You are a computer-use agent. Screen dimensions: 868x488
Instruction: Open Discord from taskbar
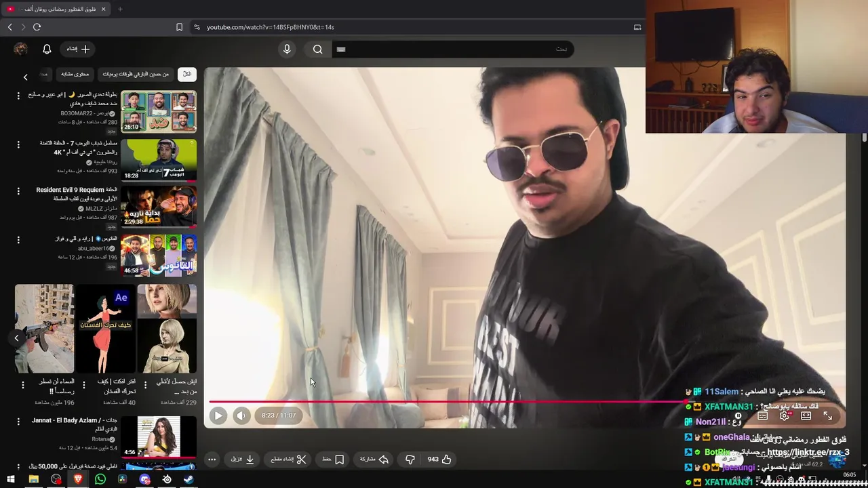click(144, 479)
